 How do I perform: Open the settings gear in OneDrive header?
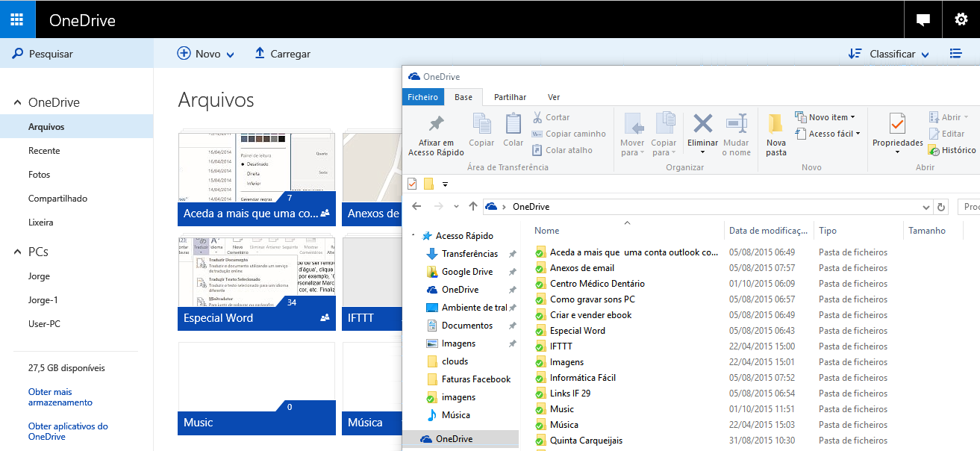tap(961, 20)
